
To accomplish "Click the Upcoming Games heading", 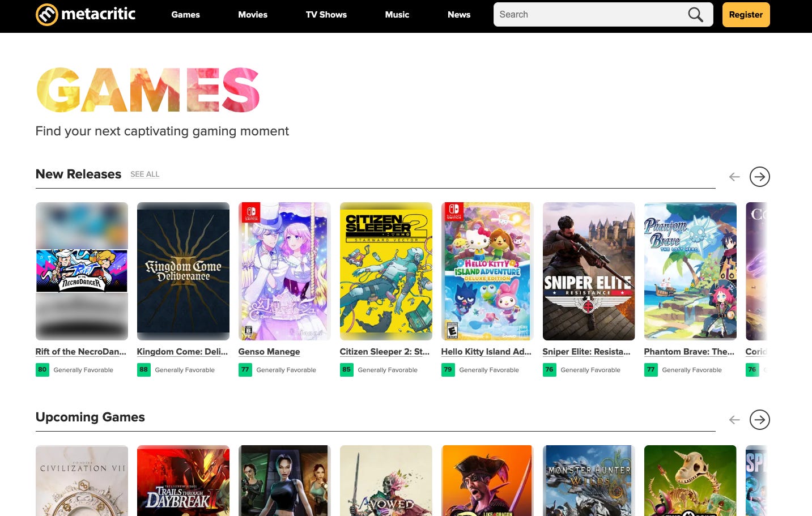I will (x=90, y=417).
